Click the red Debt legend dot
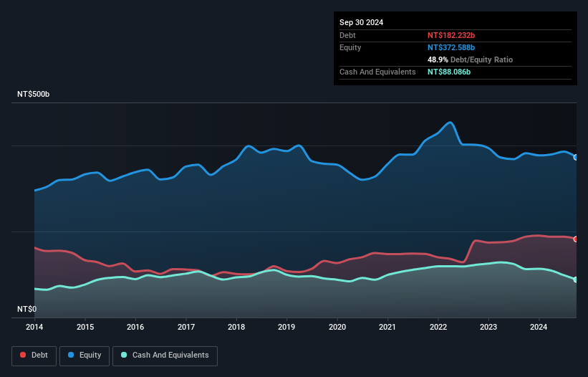This screenshot has width=588, height=377. (x=23, y=355)
